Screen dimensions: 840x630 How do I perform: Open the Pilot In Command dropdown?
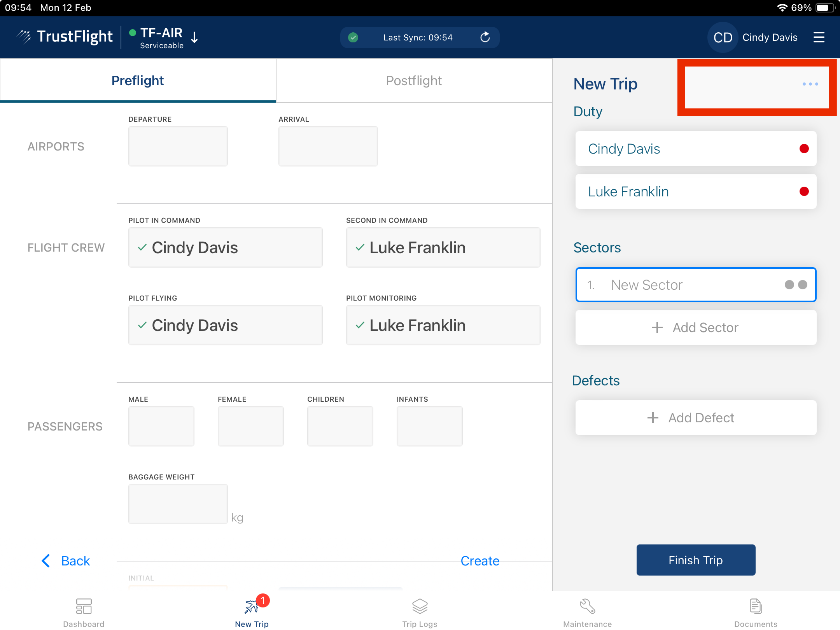(225, 247)
